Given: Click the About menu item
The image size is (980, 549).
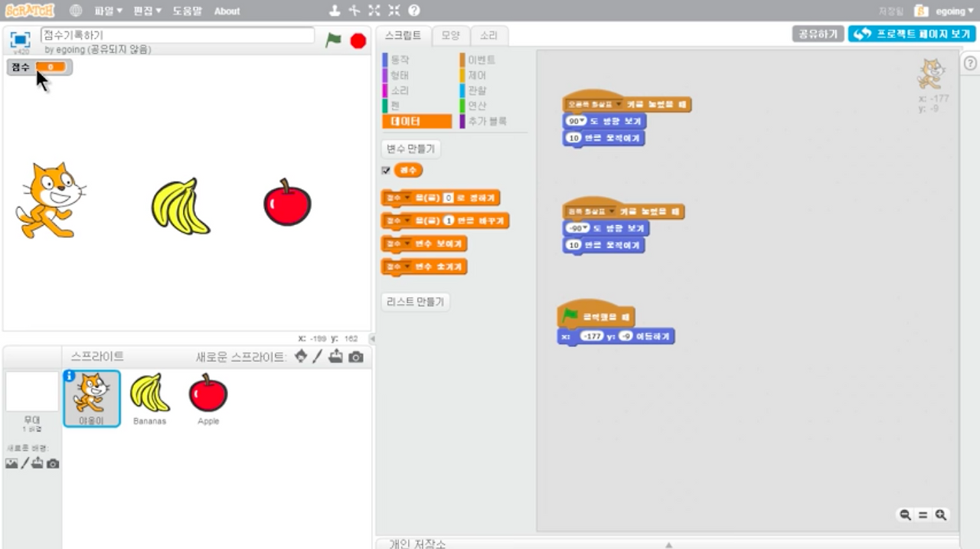Looking at the screenshot, I should pos(227,11).
